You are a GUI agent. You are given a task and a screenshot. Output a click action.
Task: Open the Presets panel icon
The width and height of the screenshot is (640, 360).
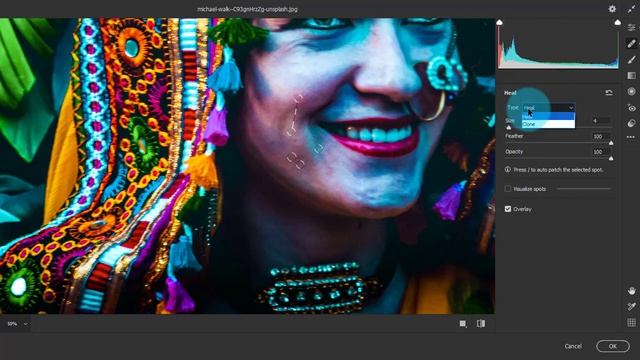coord(631,123)
